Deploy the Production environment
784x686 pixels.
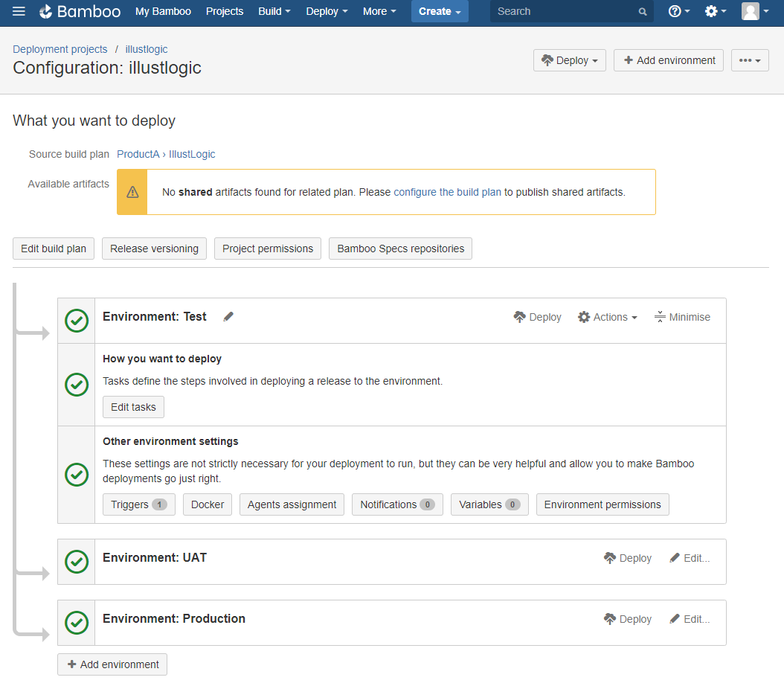coord(628,619)
